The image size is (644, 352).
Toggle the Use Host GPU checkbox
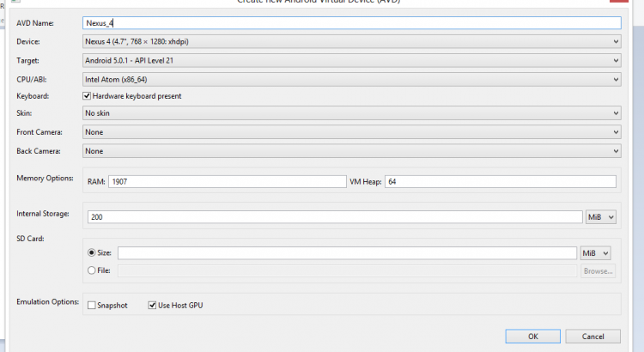[153, 305]
